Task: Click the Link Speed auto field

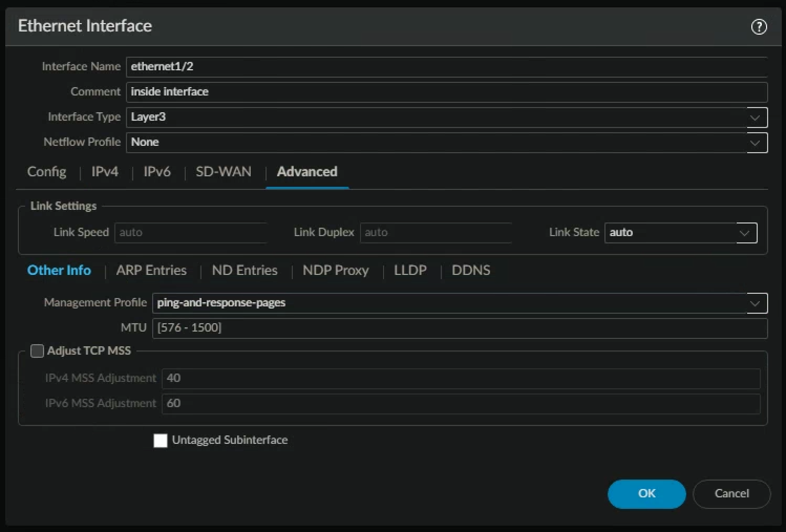Action: (191, 232)
